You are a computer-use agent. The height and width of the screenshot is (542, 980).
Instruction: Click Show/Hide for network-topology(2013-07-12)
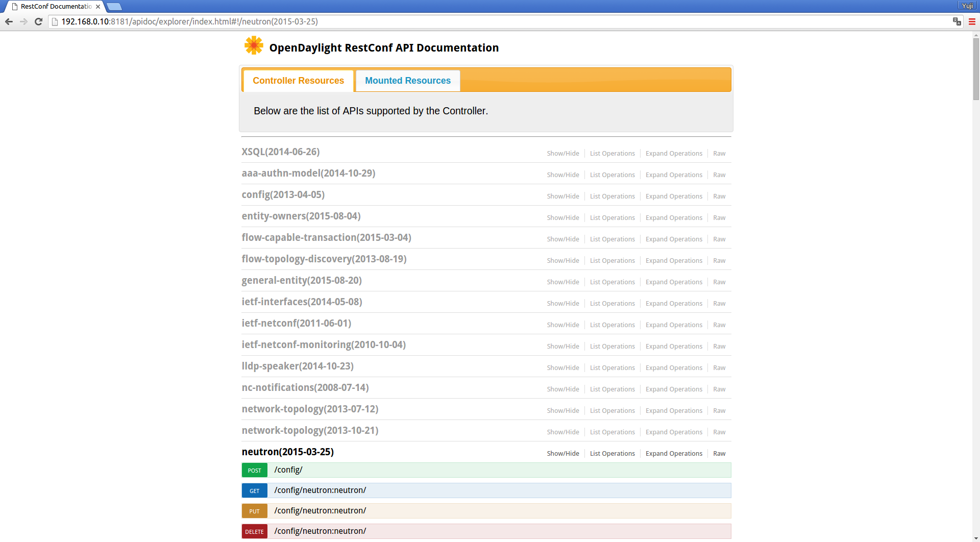[563, 411]
